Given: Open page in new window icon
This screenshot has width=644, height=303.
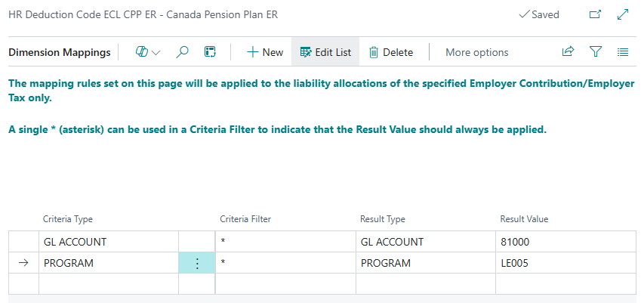Looking at the screenshot, I should [595, 14].
